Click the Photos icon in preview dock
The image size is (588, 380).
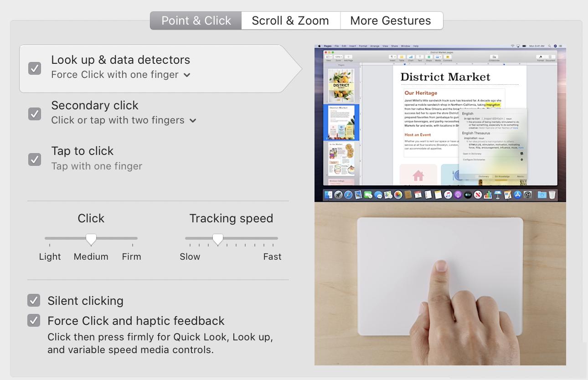tap(398, 195)
